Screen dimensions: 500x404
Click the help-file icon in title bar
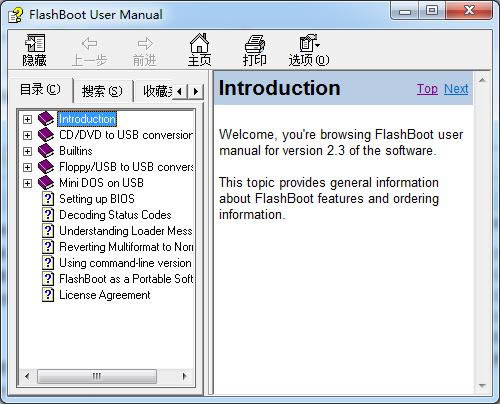[15, 15]
